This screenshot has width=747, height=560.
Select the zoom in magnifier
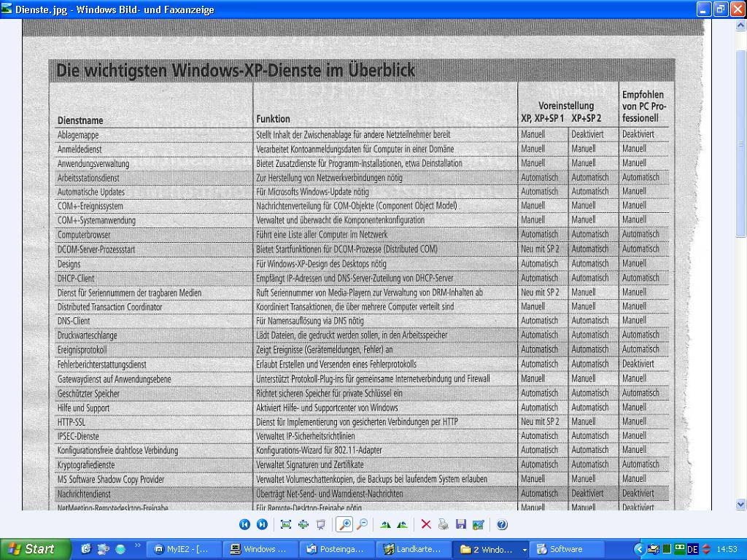(x=344, y=524)
